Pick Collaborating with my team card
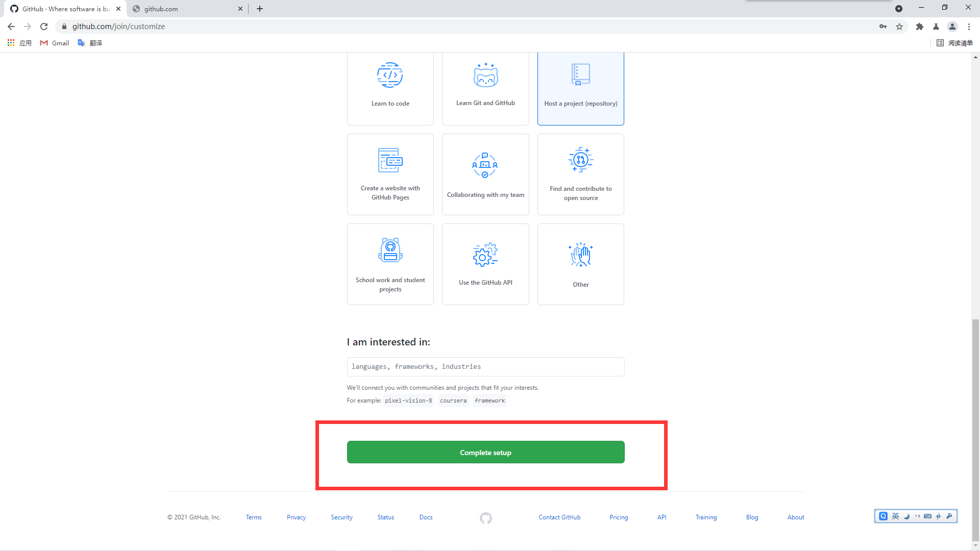This screenshot has width=980, height=551. point(485,174)
